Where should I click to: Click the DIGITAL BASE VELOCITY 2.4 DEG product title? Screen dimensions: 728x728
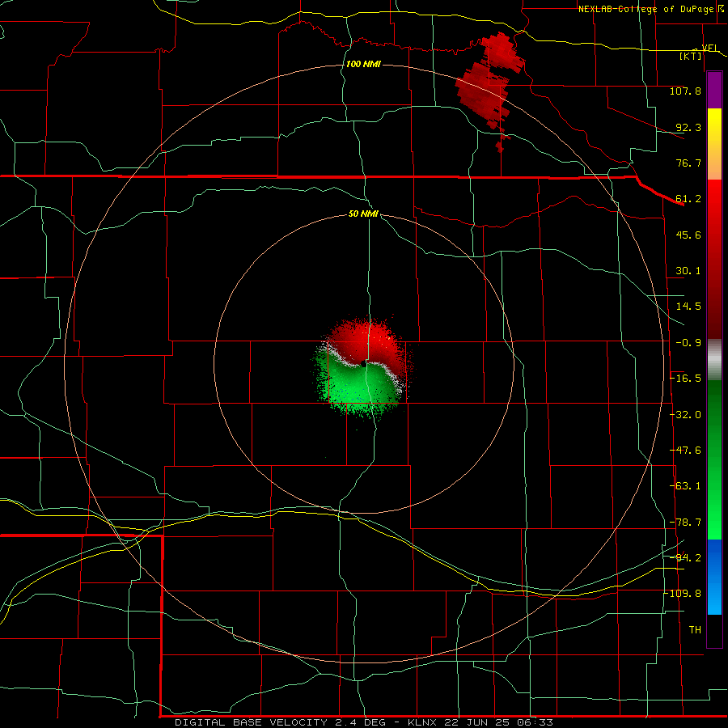click(280, 722)
